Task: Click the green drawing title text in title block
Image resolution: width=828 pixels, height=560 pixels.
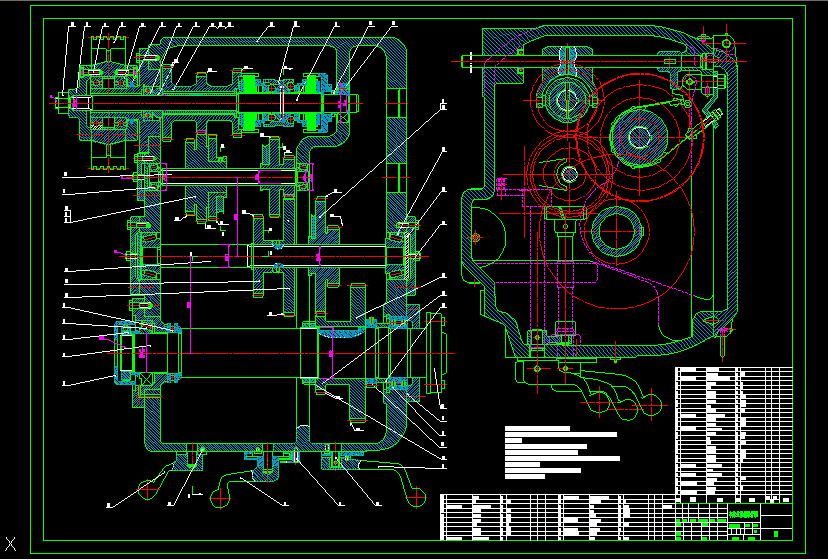Action: (744, 514)
